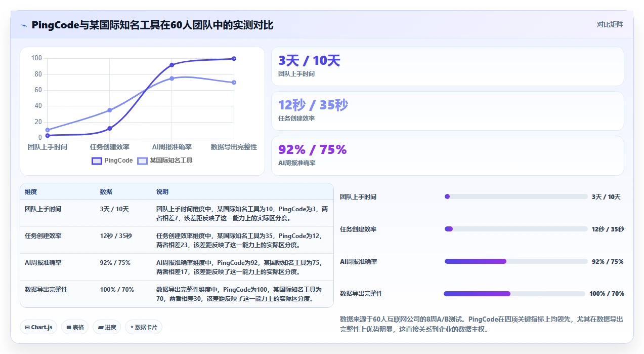Click the 数据 table column header
This screenshot has width=644, height=354.
(x=106, y=192)
